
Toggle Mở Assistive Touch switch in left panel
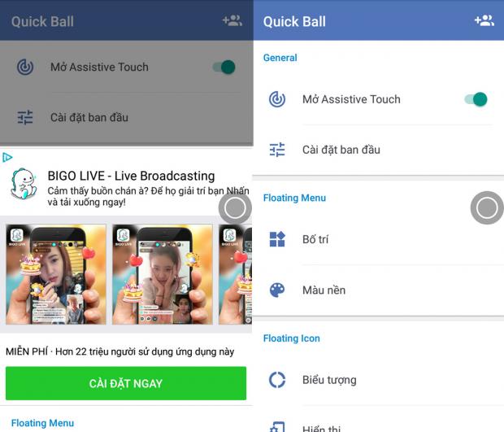224,68
